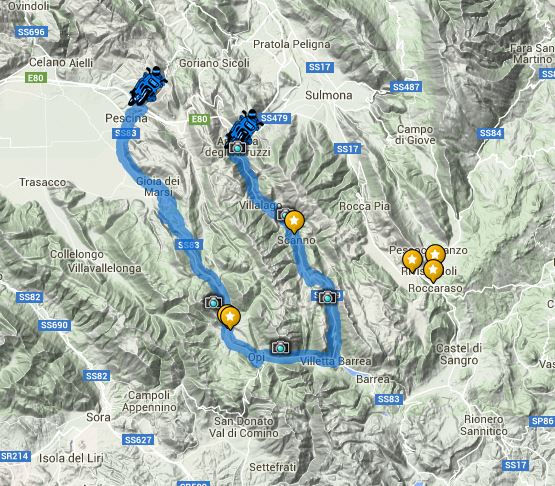Image resolution: width=555 pixels, height=486 pixels.
Task: Click the SS84 road shield
Action: 490,133
